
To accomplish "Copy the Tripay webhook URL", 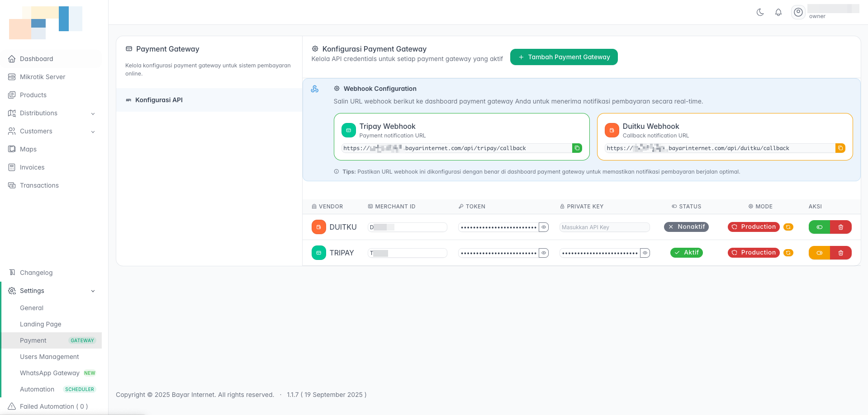I will (x=577, y=148).
